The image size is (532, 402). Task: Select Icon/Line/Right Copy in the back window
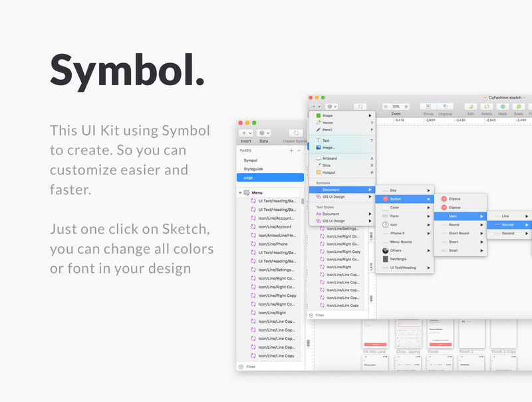[x=269, y=296]
